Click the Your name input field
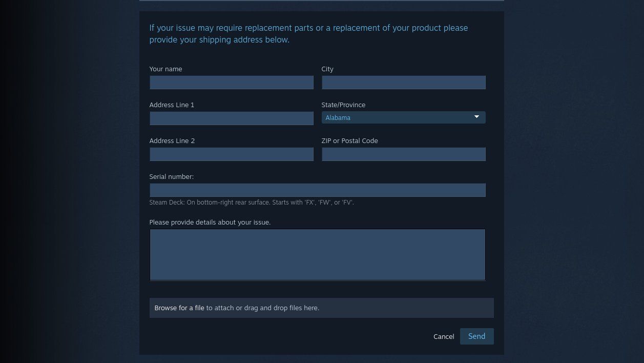The image size is (644, 363). click(231, 82)
